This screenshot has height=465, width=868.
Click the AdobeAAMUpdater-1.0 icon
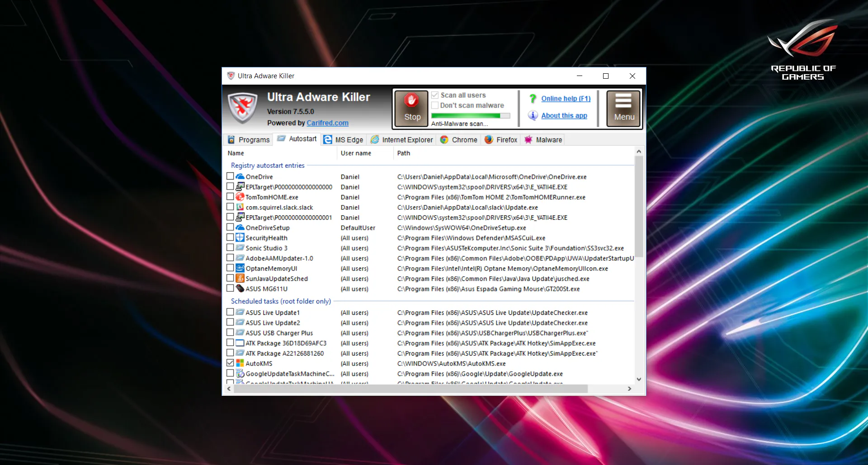coord(240,258)
